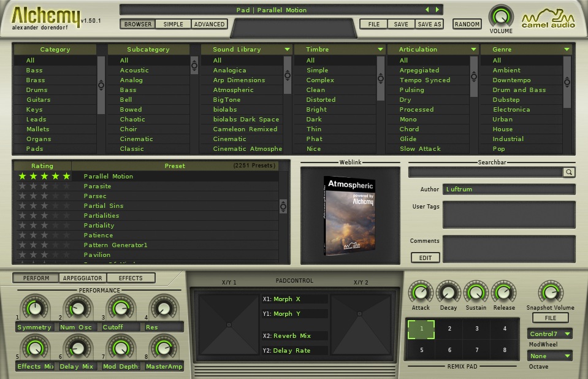Click the Camel Audio logo
Image resolution: width=588 pixels, height=379 pixels.
point(548,18)
